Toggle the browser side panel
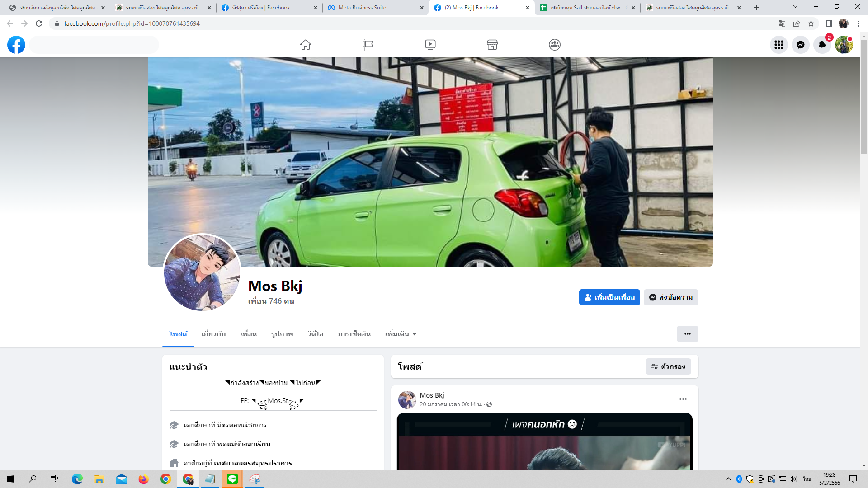 [829, 23]
